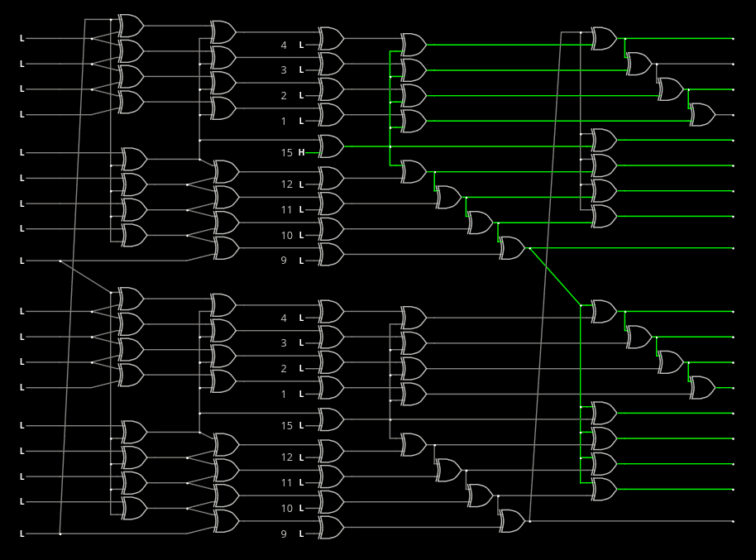Toggle the L input labeled 12 in lower circuit
This screenshot has height=560, width=756.
point(301,457)
